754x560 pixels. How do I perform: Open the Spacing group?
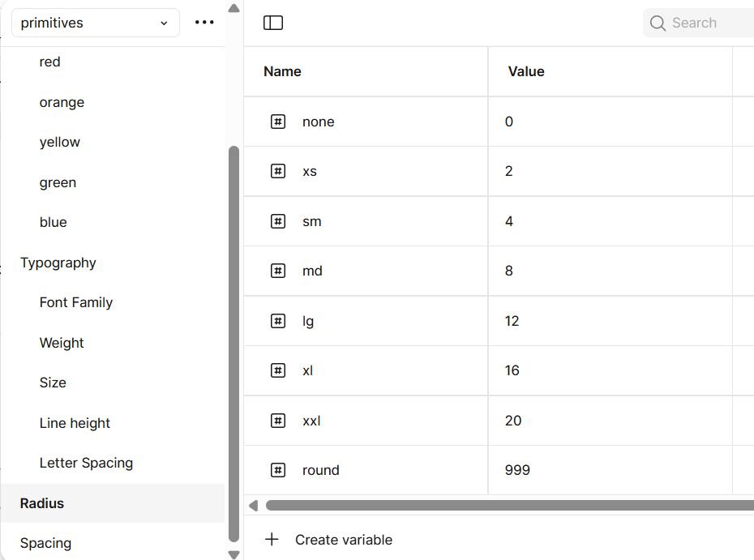tap(45, 543)
